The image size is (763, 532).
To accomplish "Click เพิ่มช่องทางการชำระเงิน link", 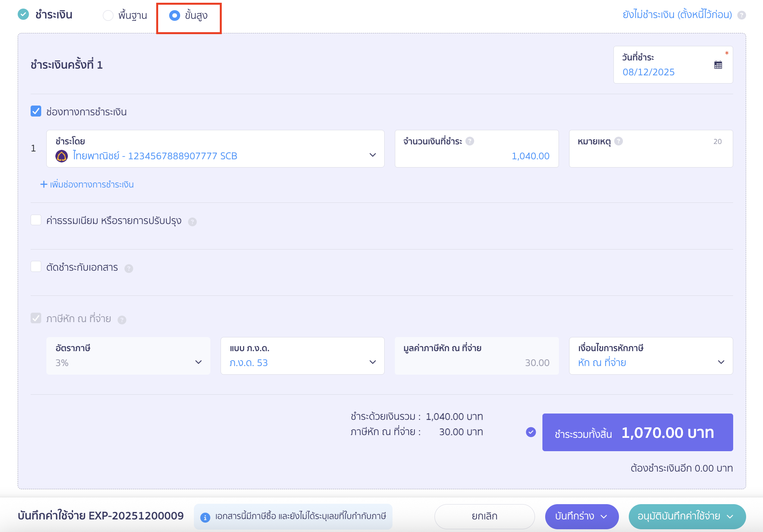I will [87, 184].
